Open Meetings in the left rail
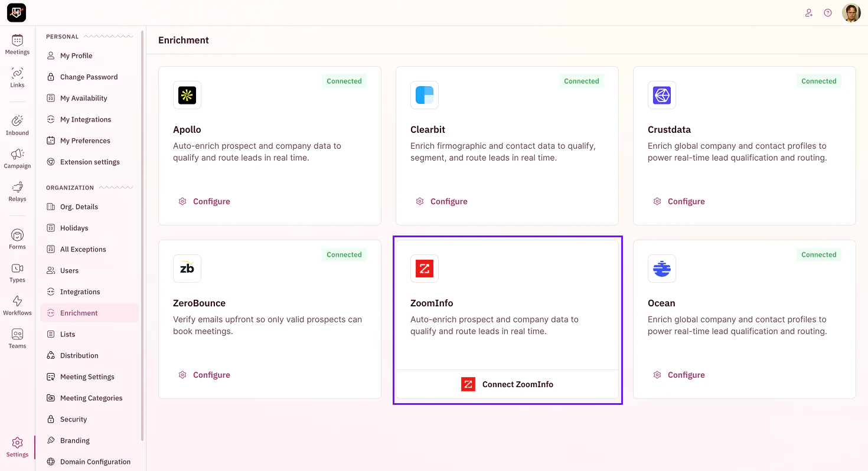 tap(17, 45)
